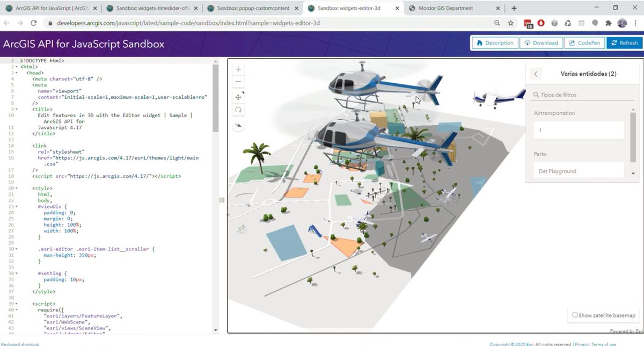Click the browser forward arrow
The width and height of the screenshot is (644, 346).
pyautogui.click(x=20, y=24)
